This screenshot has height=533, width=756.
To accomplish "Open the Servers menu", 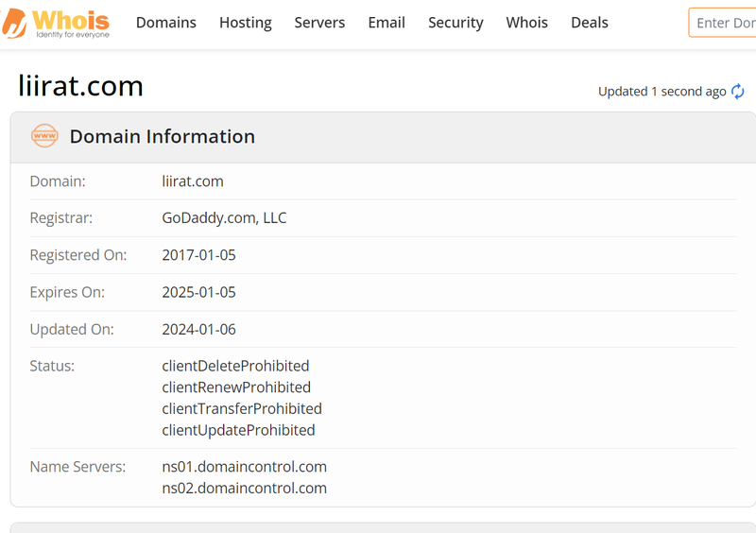I will click(x=319, y=23).
